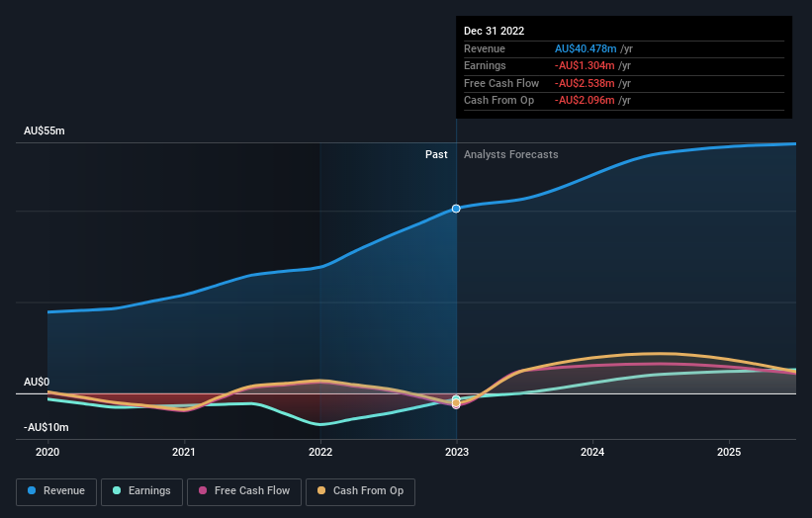Click the Free Cash Flow label in tooltip

point(501,83)
